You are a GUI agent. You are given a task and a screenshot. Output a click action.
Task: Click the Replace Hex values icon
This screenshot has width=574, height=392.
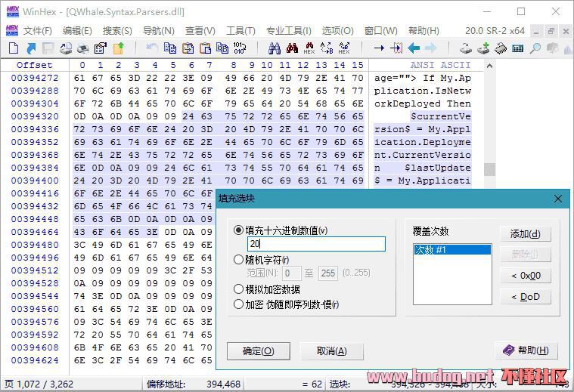pos(344,48)
